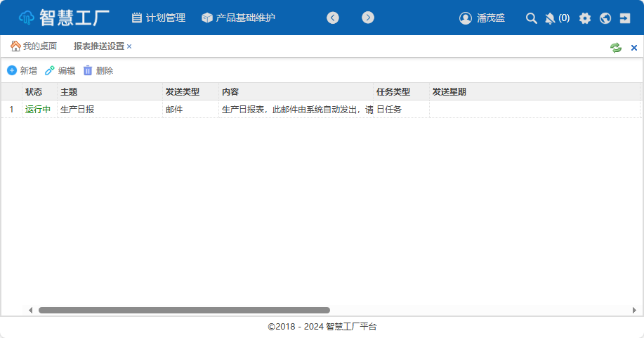Click the left arrow navigation circle
Screen dimensions: 644x338
pyautogui.click(x=333, y=18)
